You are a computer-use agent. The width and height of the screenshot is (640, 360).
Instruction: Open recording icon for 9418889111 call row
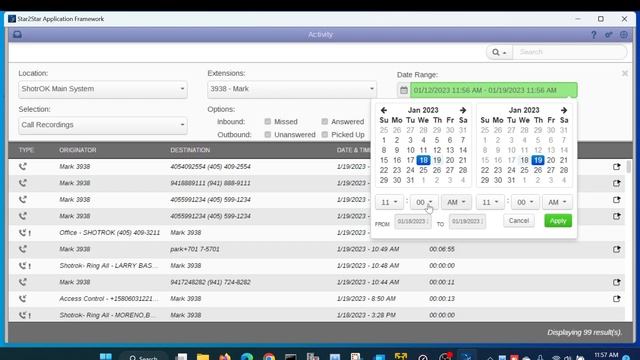616,183
